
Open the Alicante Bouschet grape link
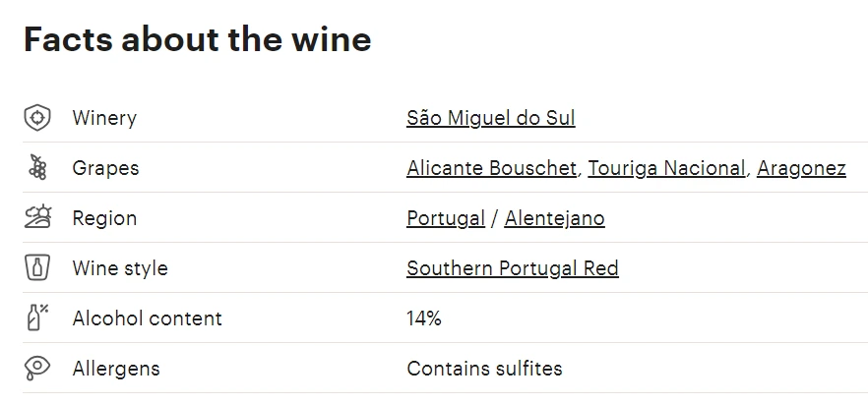click(x=492, y=168)
